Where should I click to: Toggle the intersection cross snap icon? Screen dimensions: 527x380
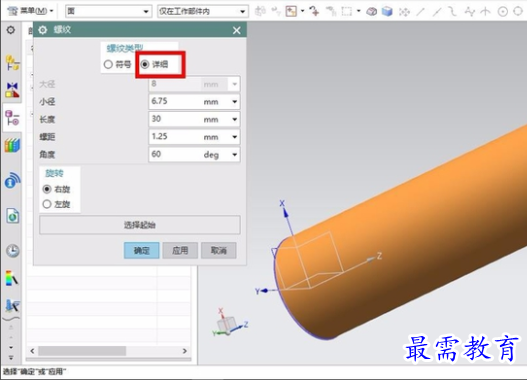(485, 12)
